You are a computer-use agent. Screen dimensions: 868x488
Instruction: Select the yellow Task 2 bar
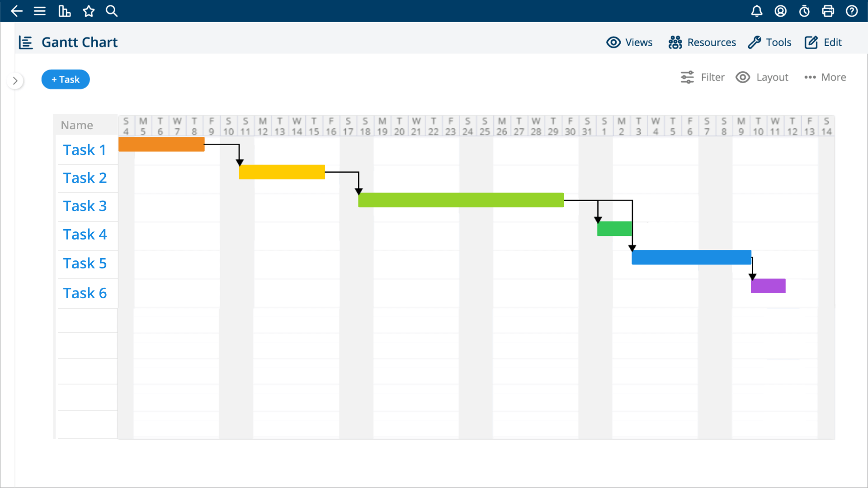pyautogui.click(x=282, y=172)
